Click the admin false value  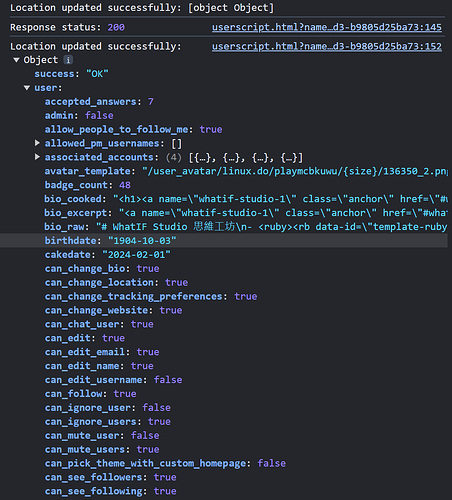99,116
